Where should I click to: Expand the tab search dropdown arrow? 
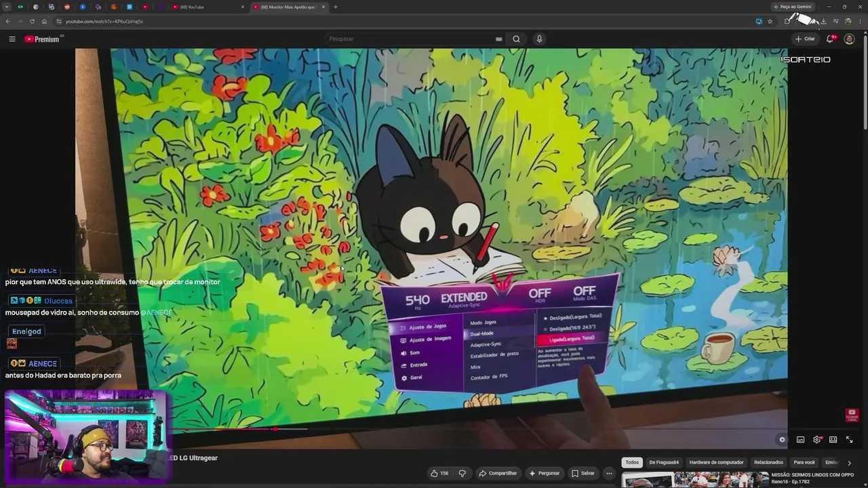click(7, 7)
